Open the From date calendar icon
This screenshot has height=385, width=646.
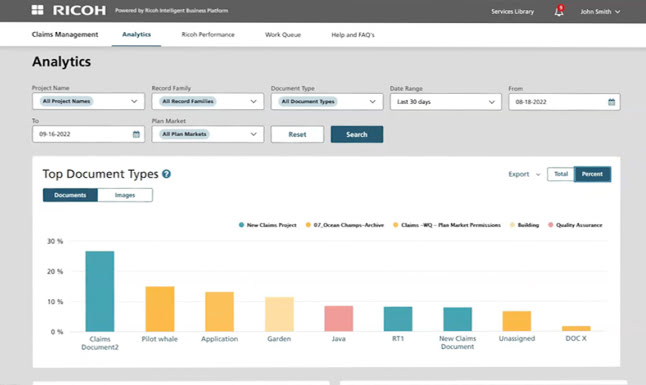pos(611,102)
